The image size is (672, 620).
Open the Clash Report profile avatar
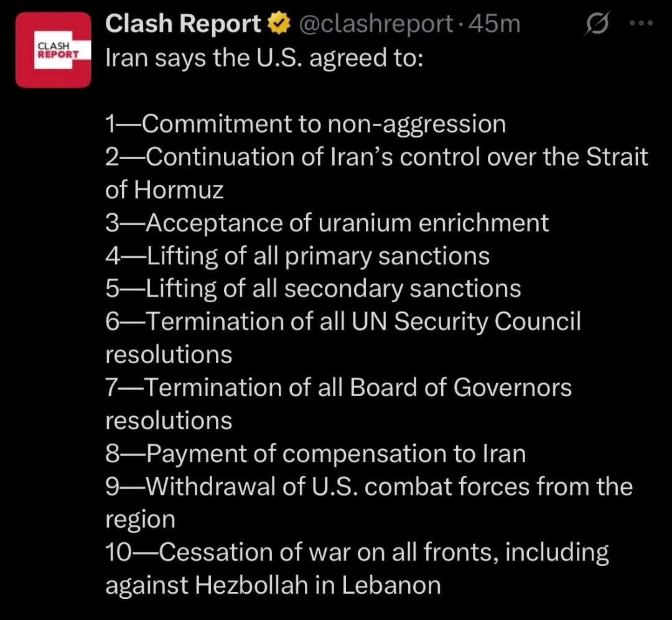tap(54, 50)
